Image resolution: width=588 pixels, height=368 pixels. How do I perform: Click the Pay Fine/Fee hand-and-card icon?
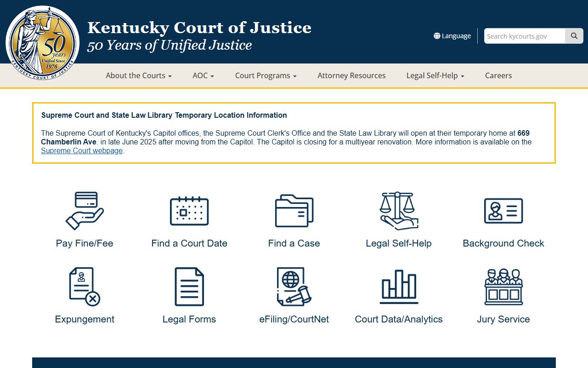click(85, 211)
